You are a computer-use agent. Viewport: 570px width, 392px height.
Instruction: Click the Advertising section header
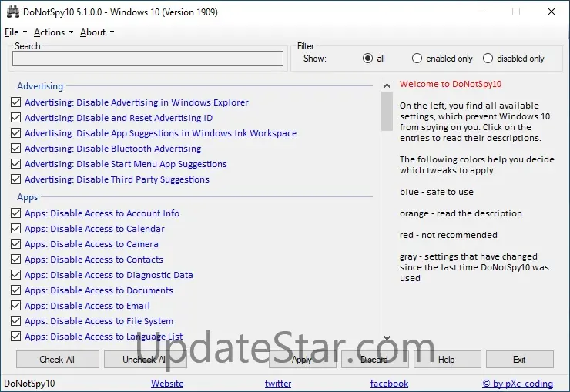click(40, 86)
